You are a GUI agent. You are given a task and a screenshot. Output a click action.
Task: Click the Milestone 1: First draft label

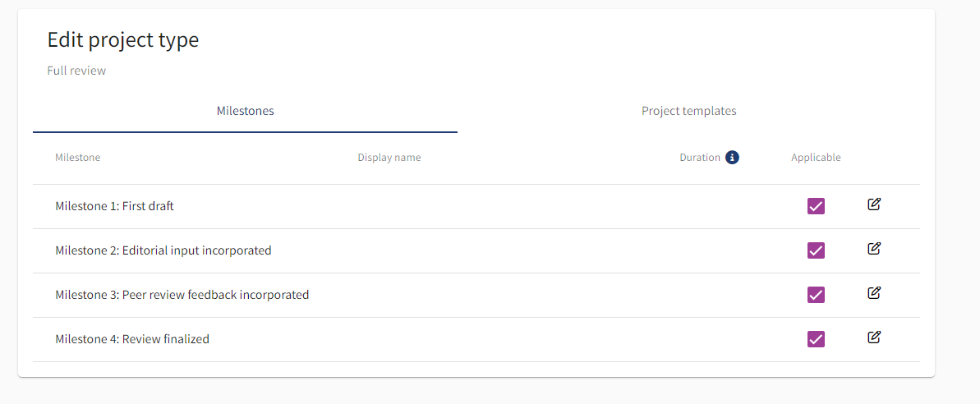point(114,206)
